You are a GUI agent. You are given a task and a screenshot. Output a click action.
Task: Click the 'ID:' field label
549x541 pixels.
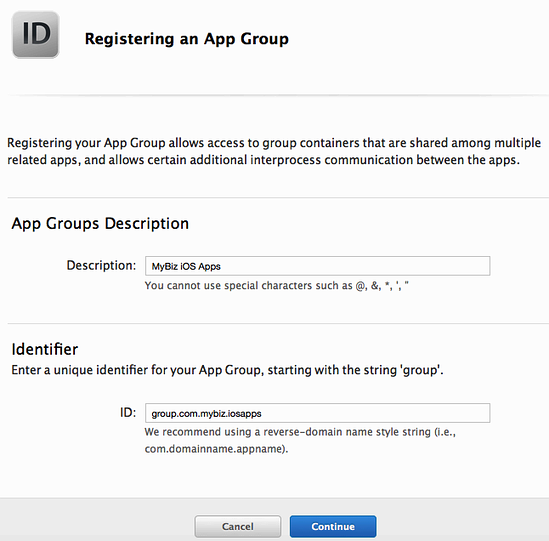pyautogui.click(x=128, y=412)
